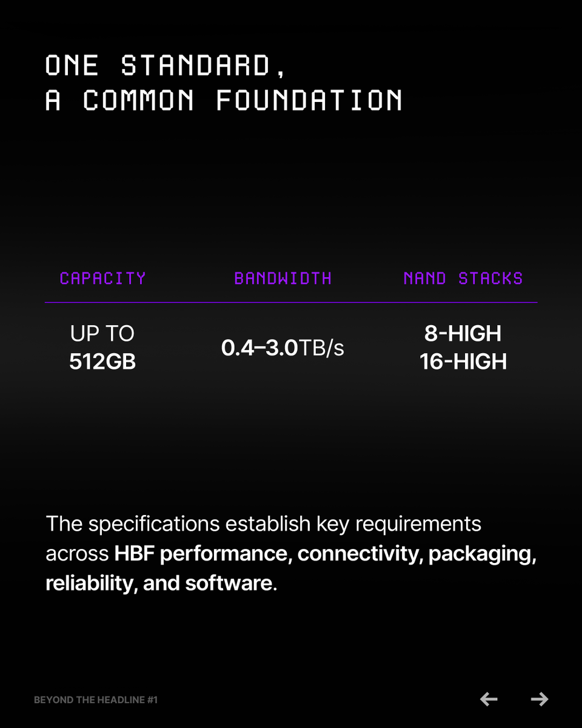582x728 pixels.
Task: Select the CAPACITY column header
Action: [103, 278]
